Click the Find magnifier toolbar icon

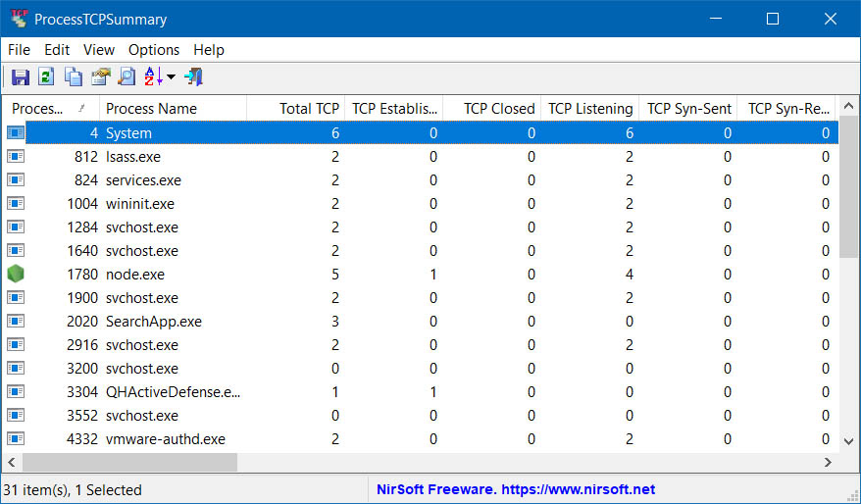(127, 76)
